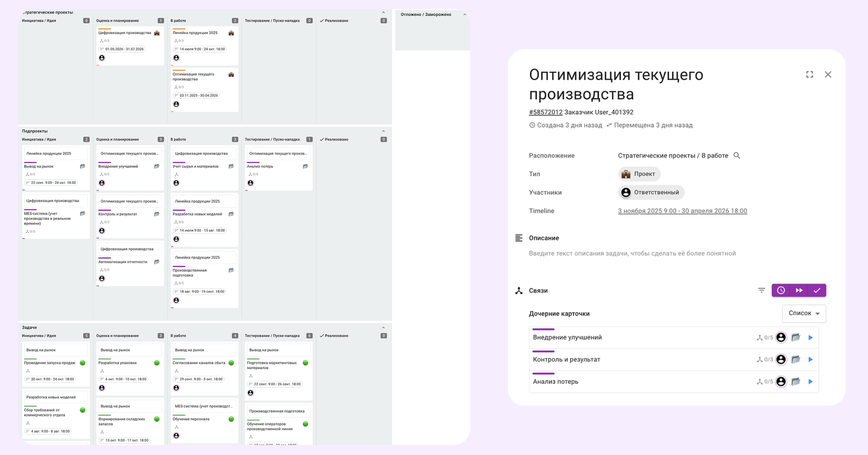The height and width of the screenshot is (455, 868).
Task: Click the briefcase icon on the Проект type chip
Action: coord(626,173)
